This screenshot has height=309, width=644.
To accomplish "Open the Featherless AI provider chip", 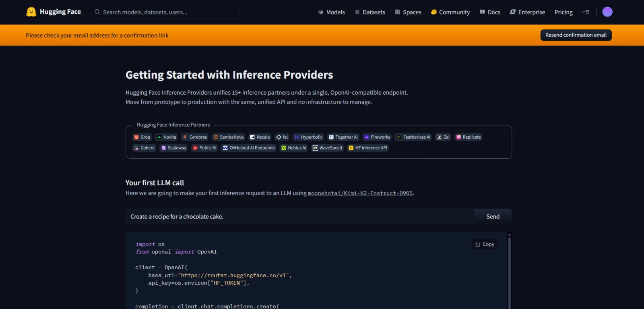I will click(413, 137).
